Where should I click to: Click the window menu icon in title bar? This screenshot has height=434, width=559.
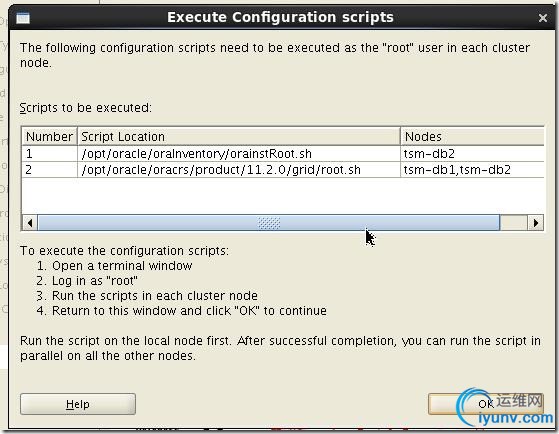pos(23,18)
